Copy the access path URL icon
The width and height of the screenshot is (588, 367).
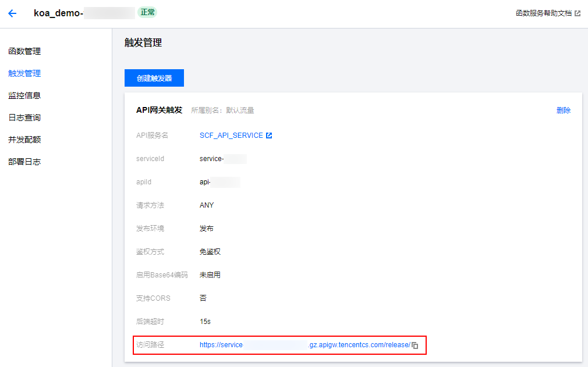click(x=415, y=345)
